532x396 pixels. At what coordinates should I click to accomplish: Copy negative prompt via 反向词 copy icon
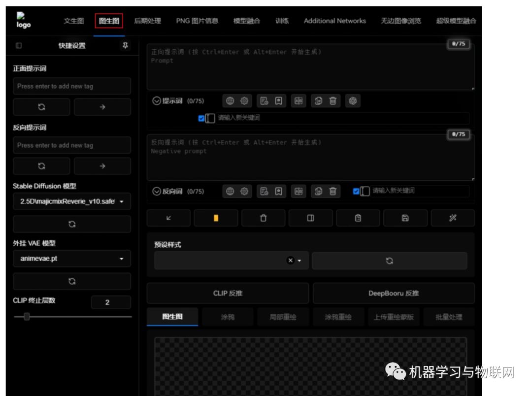[318, 192]
